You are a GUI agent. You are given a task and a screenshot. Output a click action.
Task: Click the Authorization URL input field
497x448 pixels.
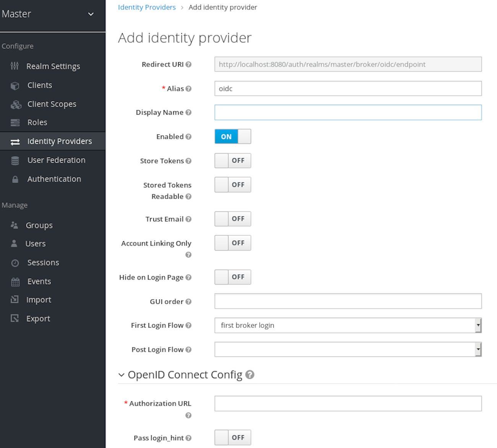click(348, 404)
